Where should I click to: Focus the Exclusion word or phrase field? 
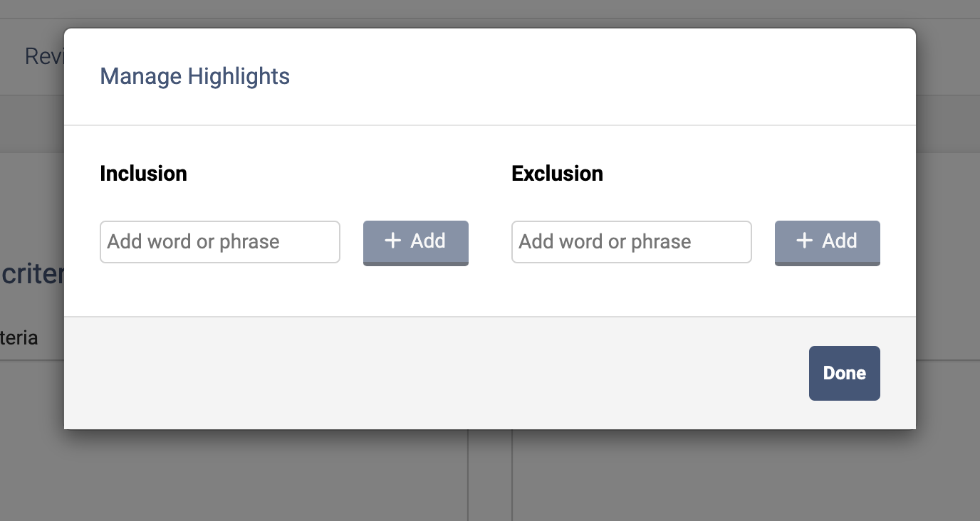click(x=632, y=242)
